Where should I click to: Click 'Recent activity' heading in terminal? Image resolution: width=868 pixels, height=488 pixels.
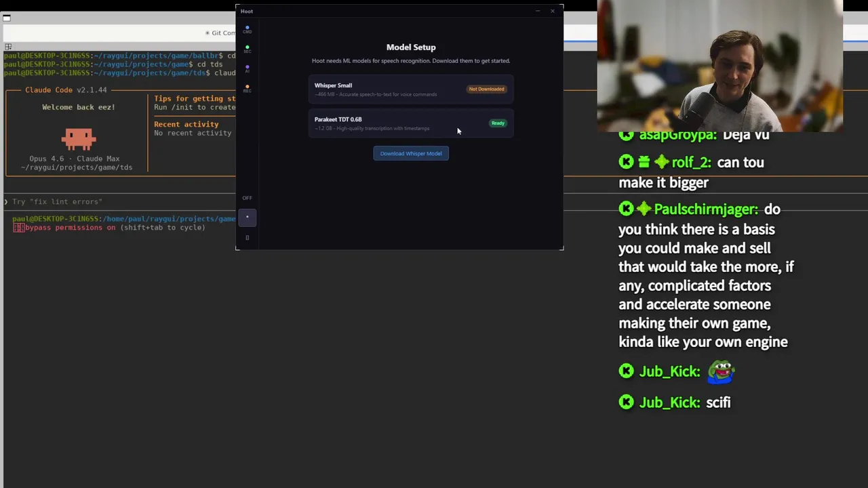pos(186,125)
